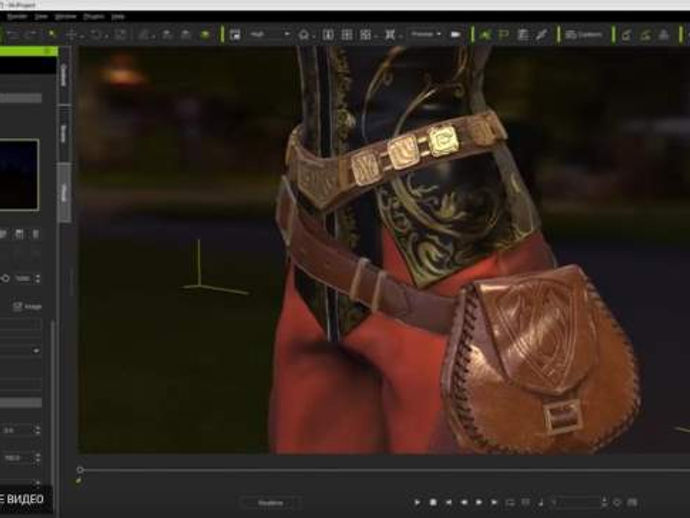Switch to the Content side tab
This screenshot has width=690, height=518.
(64, 75)
